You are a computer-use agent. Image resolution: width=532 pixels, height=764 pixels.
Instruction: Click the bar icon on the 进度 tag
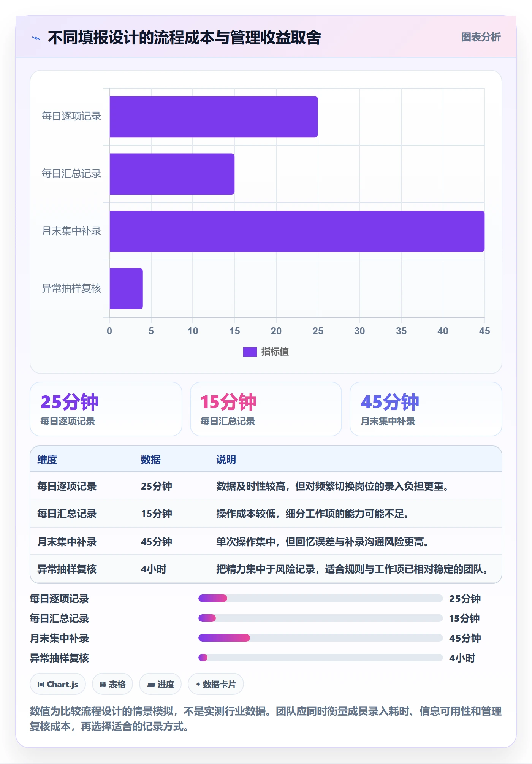point(151,685)
